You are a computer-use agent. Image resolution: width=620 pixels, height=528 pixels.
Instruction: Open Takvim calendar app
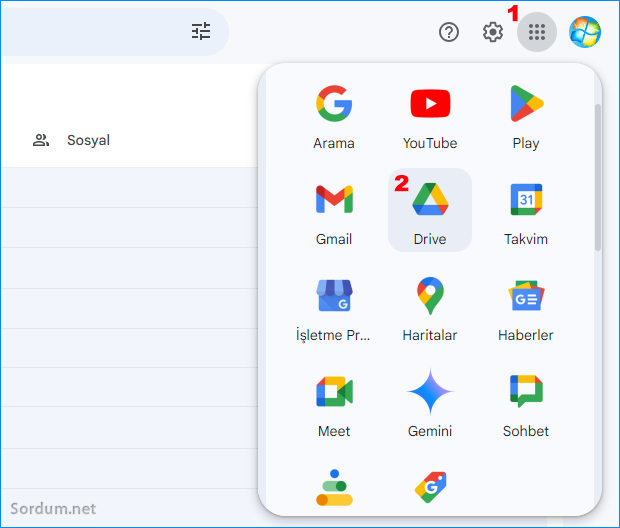point(526,212)
